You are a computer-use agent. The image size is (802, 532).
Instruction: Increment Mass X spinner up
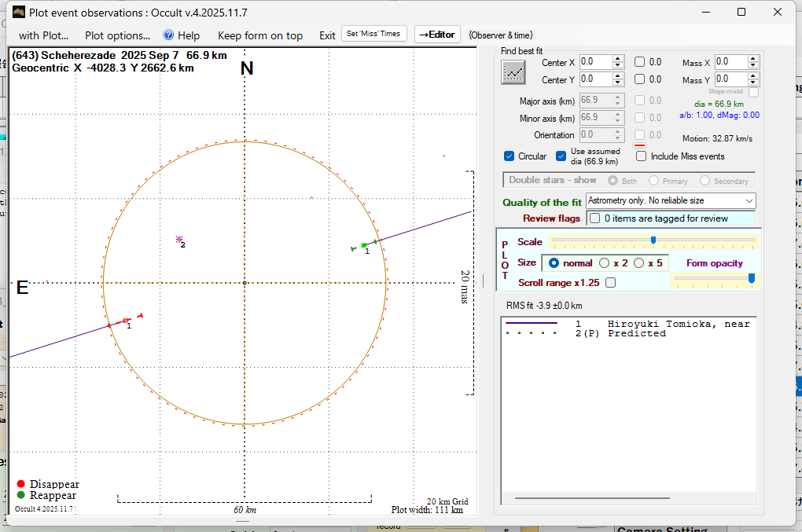[x=753, y=58]
